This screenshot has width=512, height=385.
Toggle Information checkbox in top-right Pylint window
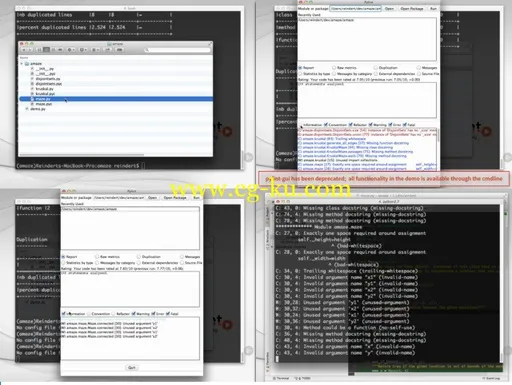pos(301,125)
